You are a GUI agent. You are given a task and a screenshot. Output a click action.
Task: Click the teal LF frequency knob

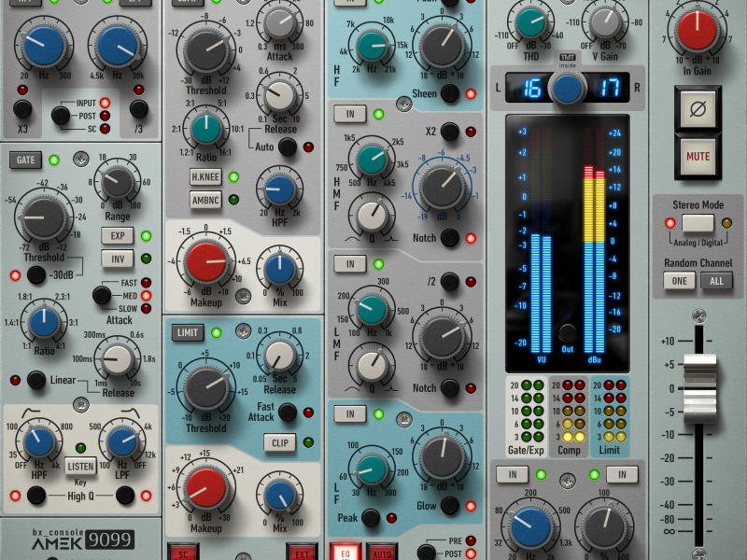pos(371,470)
